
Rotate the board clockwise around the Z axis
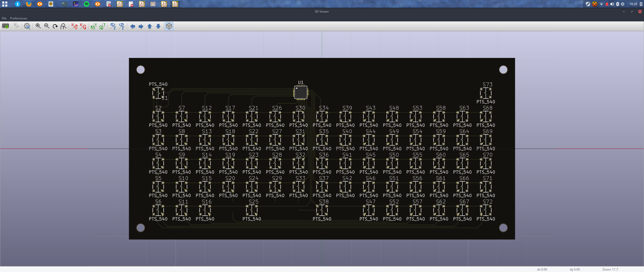[x=113, y=26]
